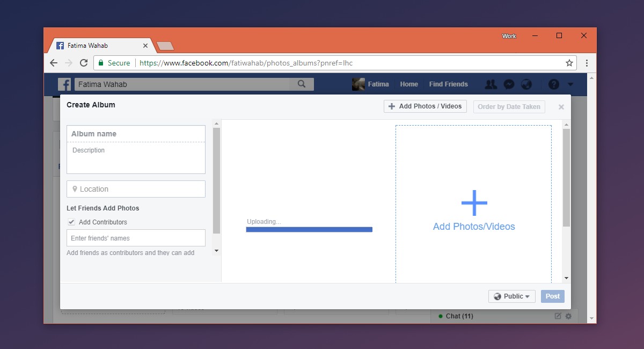Click the Post button
This screenshot has height=349, width=644.
(553, 296)
